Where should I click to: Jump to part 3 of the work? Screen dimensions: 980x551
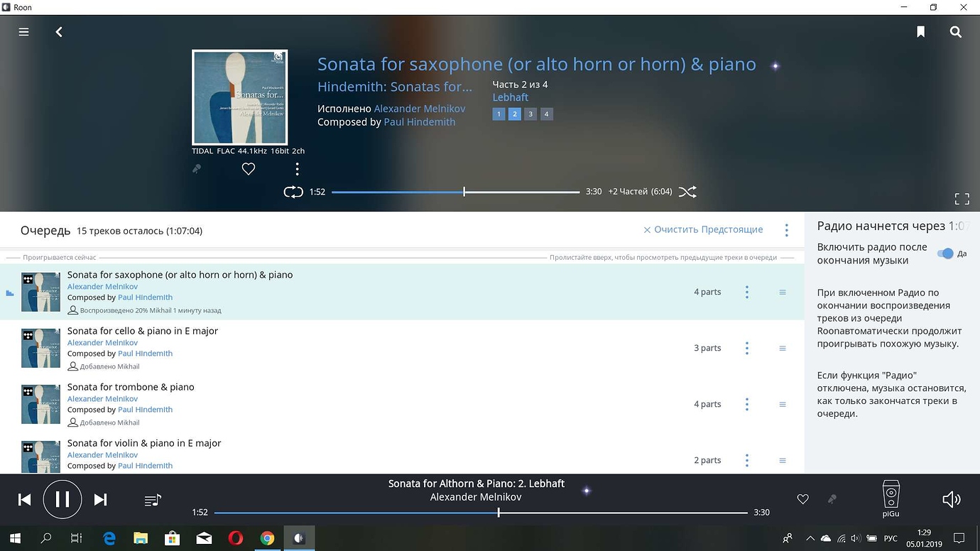(530, 114)
